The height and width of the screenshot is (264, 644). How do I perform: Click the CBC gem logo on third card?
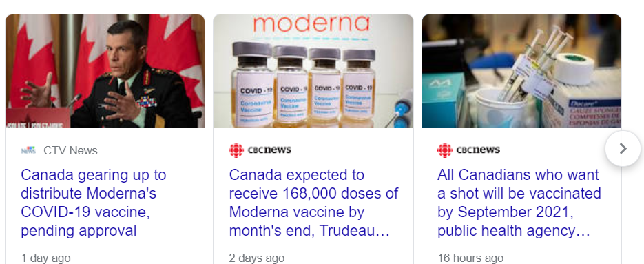(x=445, y=150)
